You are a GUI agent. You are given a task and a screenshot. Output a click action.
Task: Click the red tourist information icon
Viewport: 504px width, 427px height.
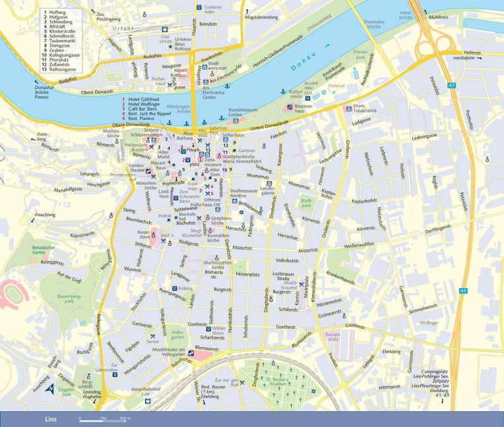click(x=201, y=159)
